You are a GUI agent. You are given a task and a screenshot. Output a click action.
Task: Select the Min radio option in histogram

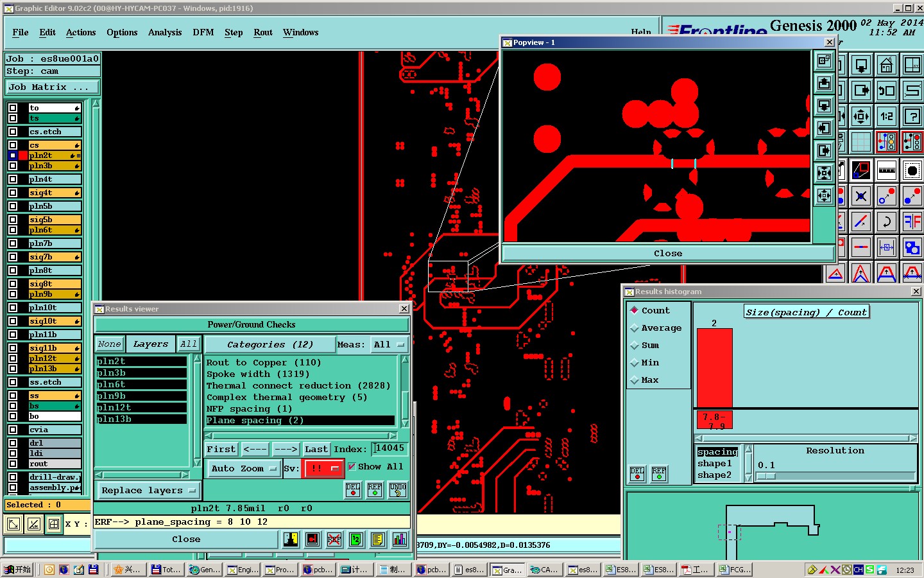pyautogui.click(x=635, y=362)
